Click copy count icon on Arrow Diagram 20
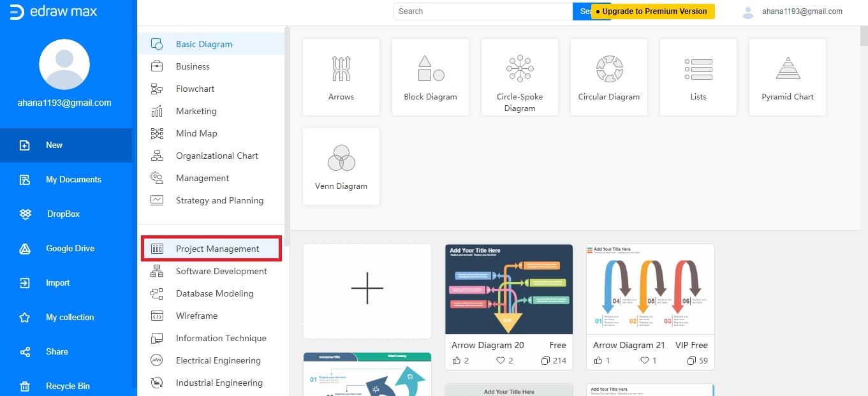Image resolution: width=868 pixels, height=396 pixels. 545,361
